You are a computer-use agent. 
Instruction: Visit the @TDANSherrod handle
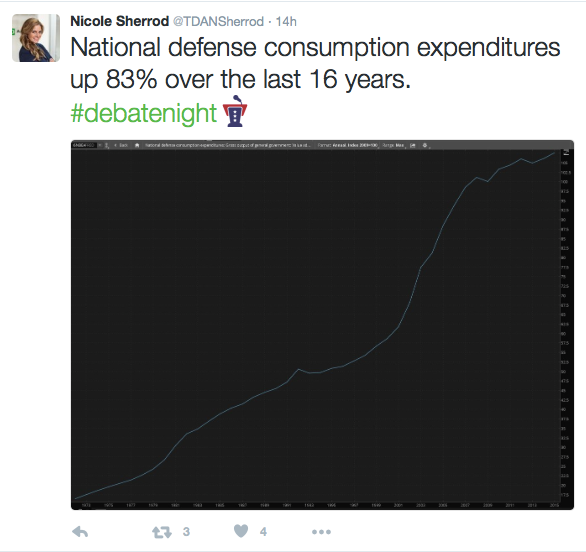(218, 22)
